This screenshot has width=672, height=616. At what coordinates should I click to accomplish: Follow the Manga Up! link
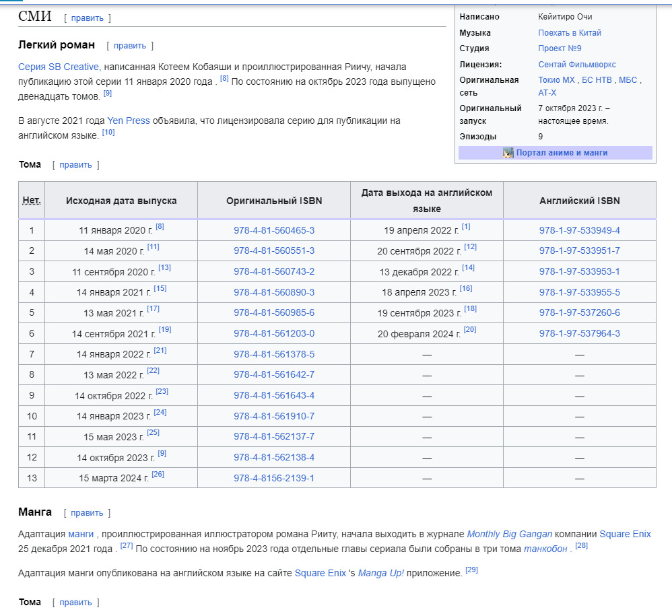pyautogui.click(x=381, y=573)
